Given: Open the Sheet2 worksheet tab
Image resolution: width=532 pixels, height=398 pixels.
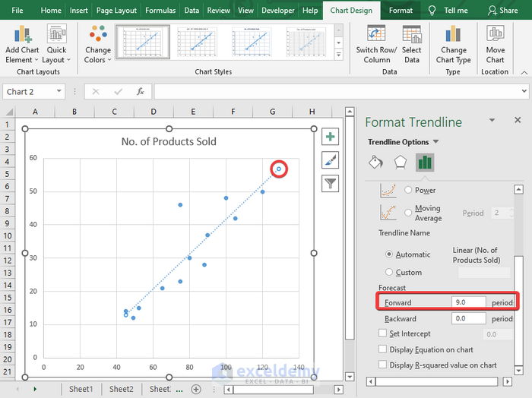Looking at the screenshot, I should click(x=121, y=389).
